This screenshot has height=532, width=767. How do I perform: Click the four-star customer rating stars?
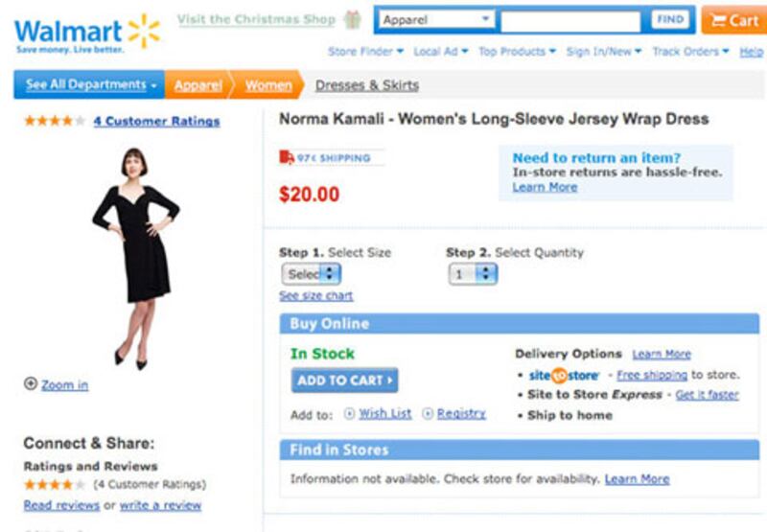tap(54, 121)
